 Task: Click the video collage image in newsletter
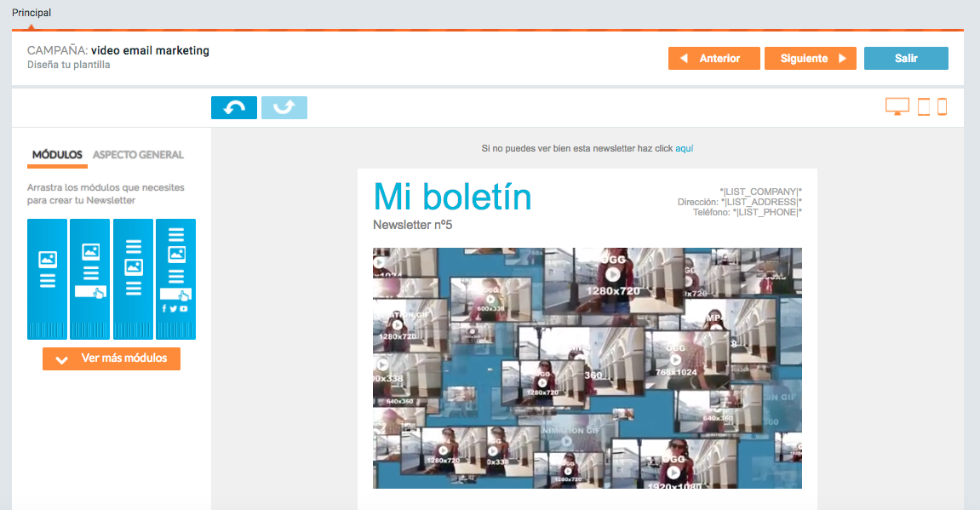pos(587,368)
